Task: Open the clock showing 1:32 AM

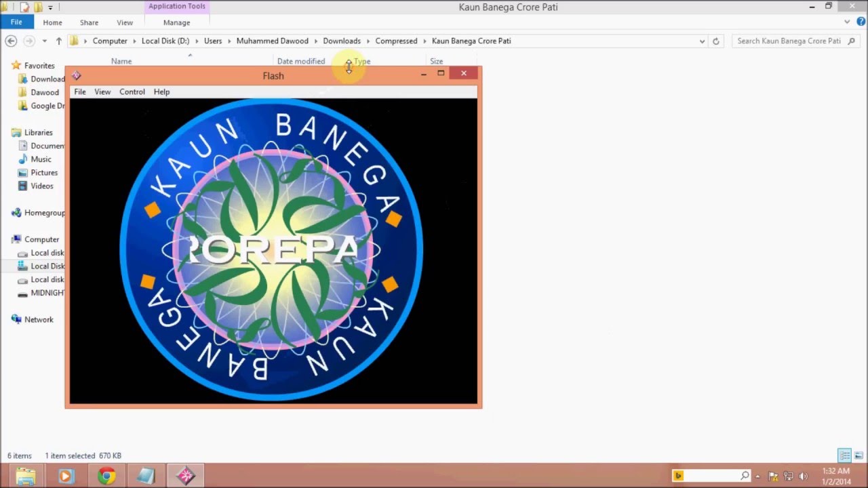Action: point(835,476)
